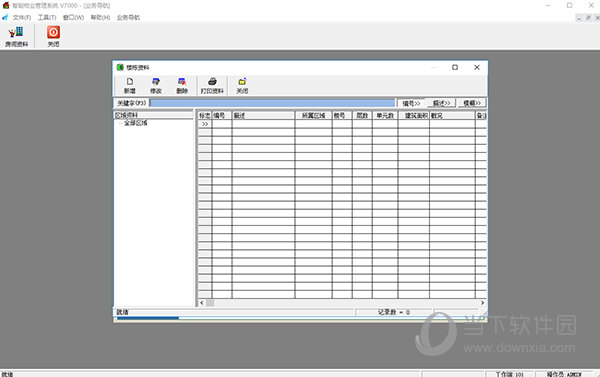
Task: Click the 建筑面积 column header
Action: point(414,115)
